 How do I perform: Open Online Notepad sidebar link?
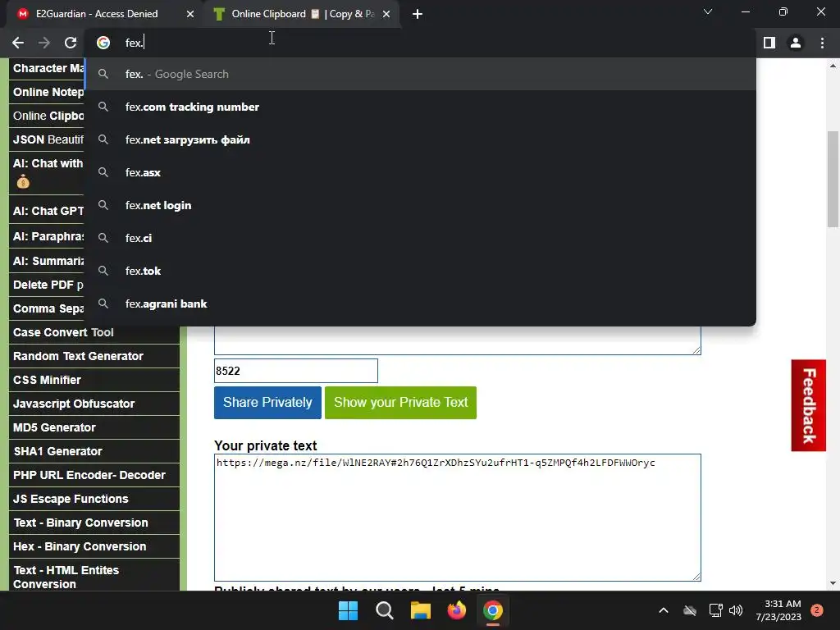(47, 92)
